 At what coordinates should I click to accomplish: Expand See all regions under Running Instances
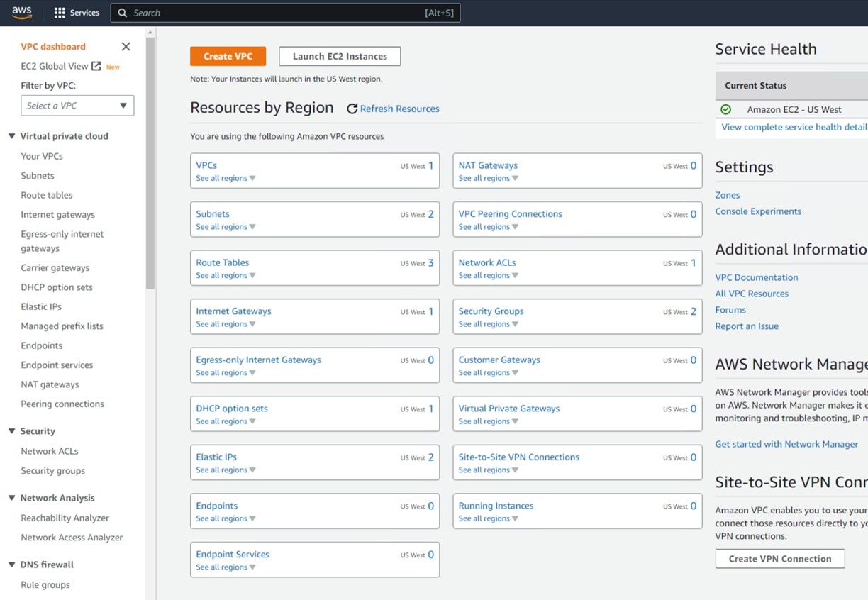[x=488, y=518]
